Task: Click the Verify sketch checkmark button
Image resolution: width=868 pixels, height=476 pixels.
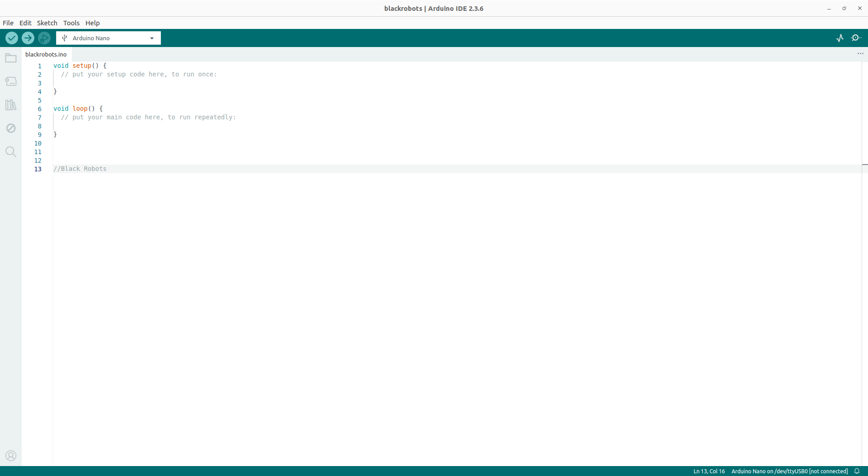Action: point(12,38)
